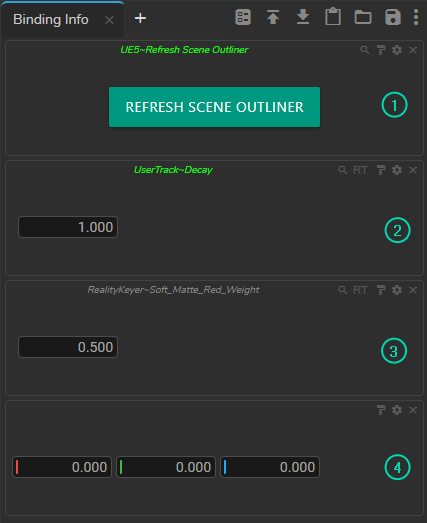Toggle RT on UserTrack~Decay binding
Screen dimensions: 427x523
(x=360, y=170)
